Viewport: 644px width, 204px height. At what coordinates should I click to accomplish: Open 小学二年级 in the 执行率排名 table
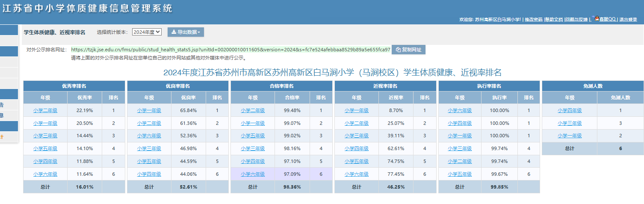(x=460, y=161)
